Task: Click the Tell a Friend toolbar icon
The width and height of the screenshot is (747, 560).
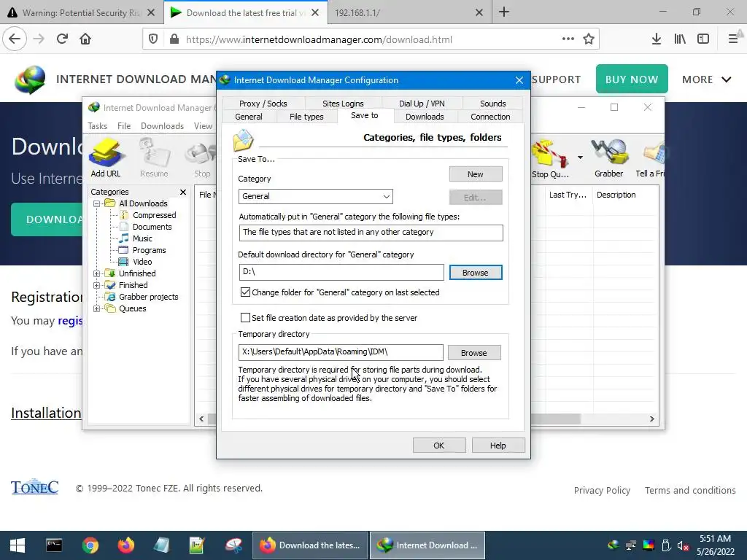Action: pos(650,159)
